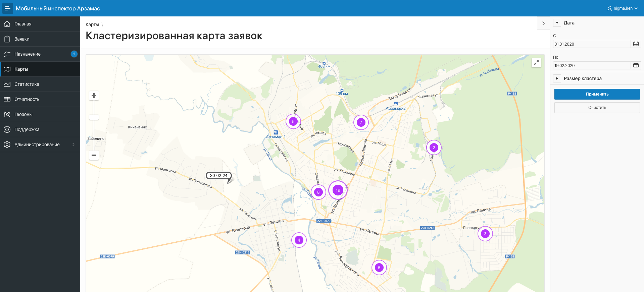Screen dimensions: 644x292
Task: Open the Статистика section
Action: tap(40, 84)
